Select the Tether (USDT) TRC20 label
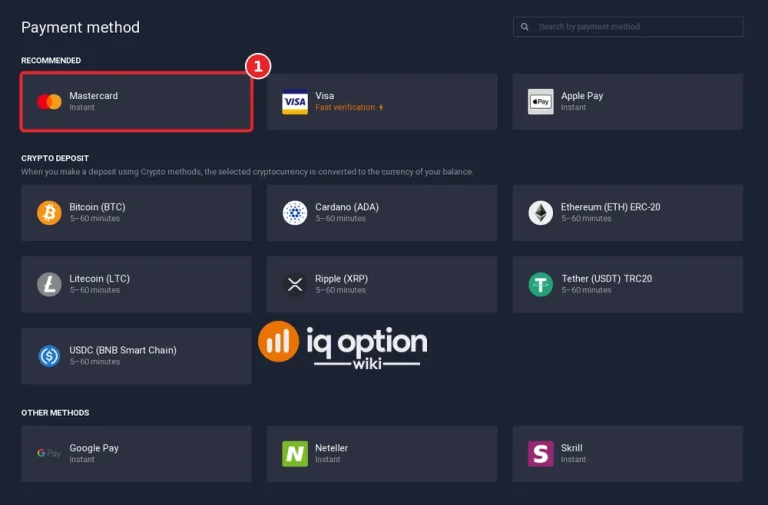The image size is (768, 505). pyautogui.click(x=606, y=278)
